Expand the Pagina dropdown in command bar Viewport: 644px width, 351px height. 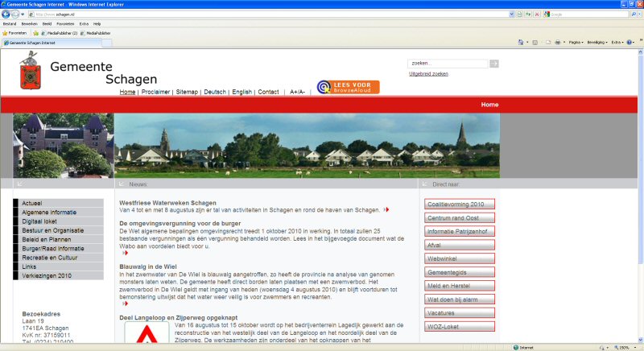coord(576,42)
